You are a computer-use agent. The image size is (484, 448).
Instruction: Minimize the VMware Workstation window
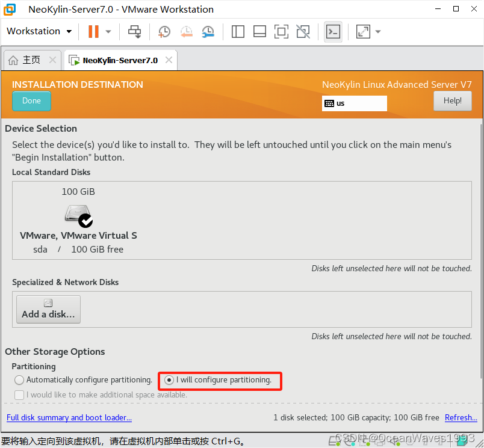click(438, 9)
